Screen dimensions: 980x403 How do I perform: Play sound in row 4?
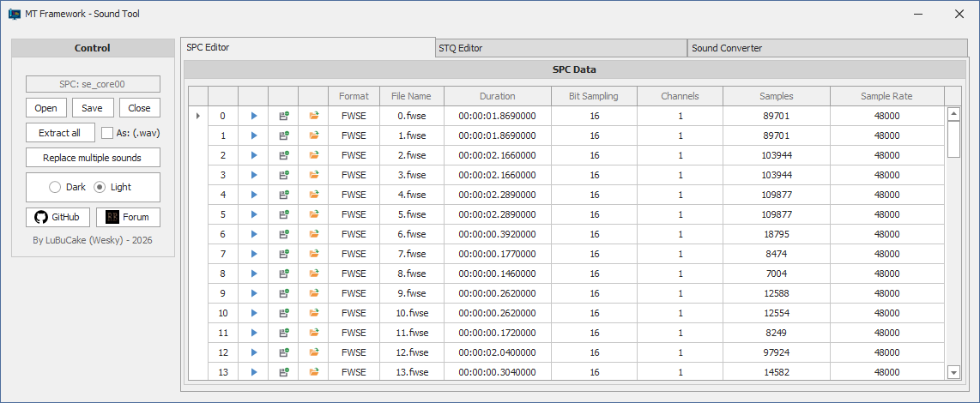pos(254,195)
